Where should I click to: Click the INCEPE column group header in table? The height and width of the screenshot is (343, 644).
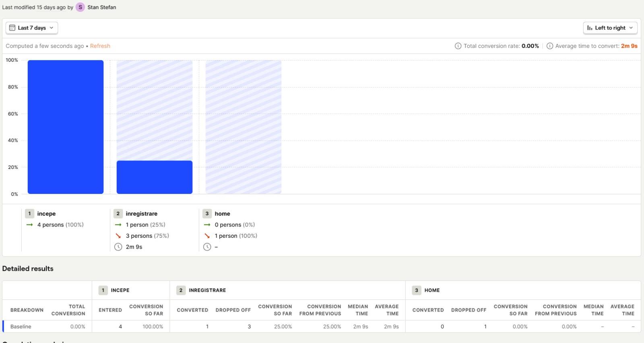[120, 290]
